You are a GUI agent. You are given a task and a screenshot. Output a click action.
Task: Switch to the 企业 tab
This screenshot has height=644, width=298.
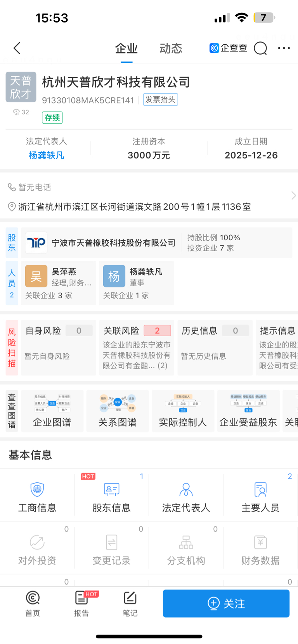click(x=126, y=48)
